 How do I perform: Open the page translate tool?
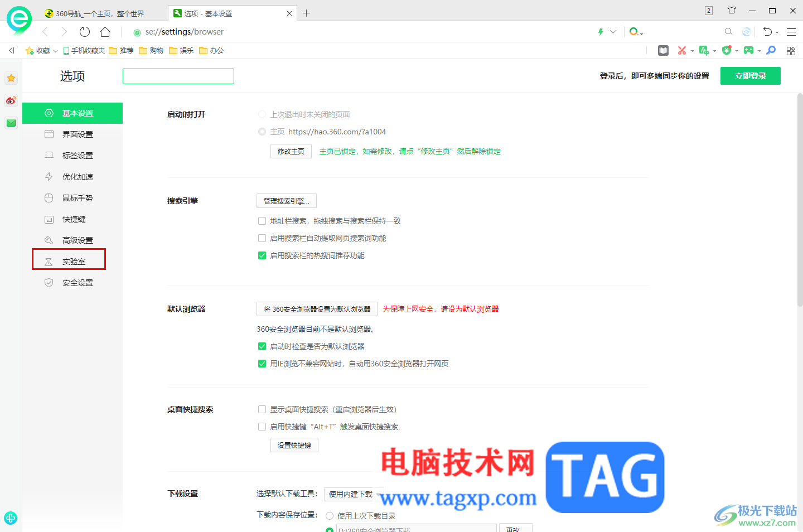point(704,51)
